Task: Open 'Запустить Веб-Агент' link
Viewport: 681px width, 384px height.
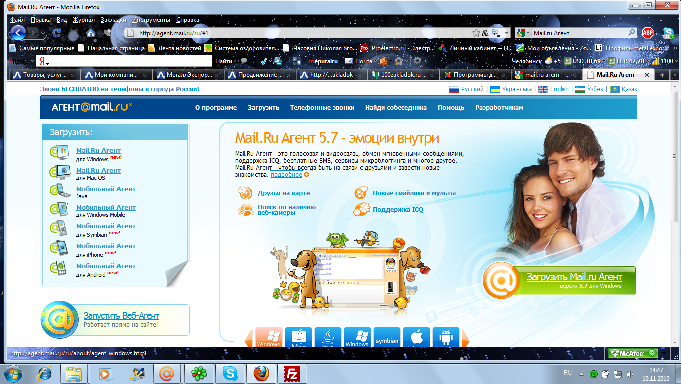Action: [x=121, y=316]
